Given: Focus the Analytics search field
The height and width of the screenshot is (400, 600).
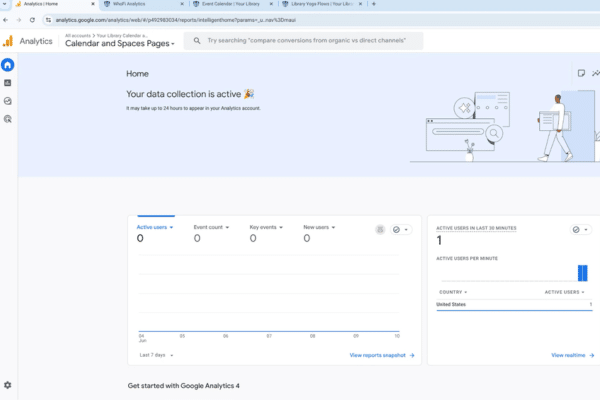Looking at the screenshot, I should (303, 41).
